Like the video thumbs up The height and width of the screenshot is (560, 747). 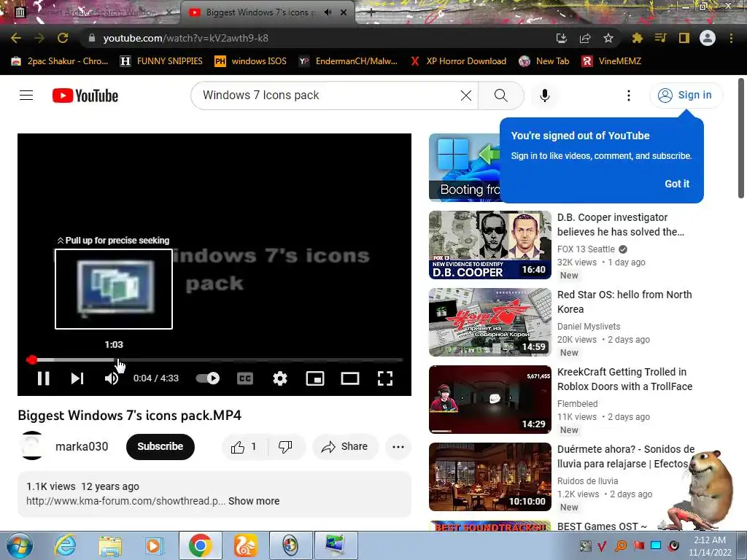coord(244,447)
